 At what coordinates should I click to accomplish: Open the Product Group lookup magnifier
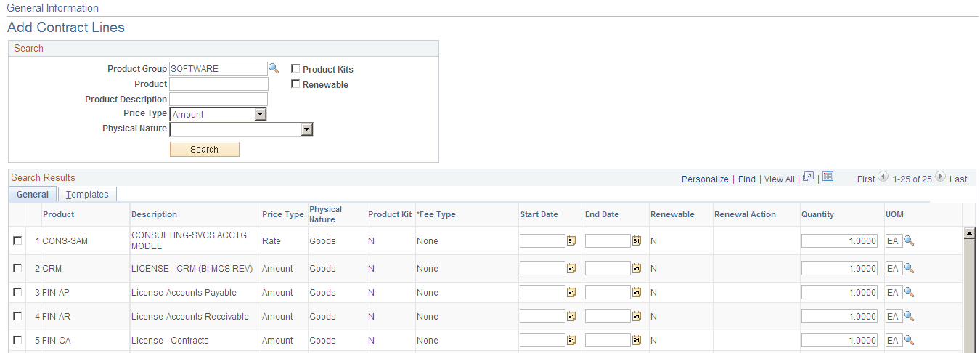pos(274,68)
